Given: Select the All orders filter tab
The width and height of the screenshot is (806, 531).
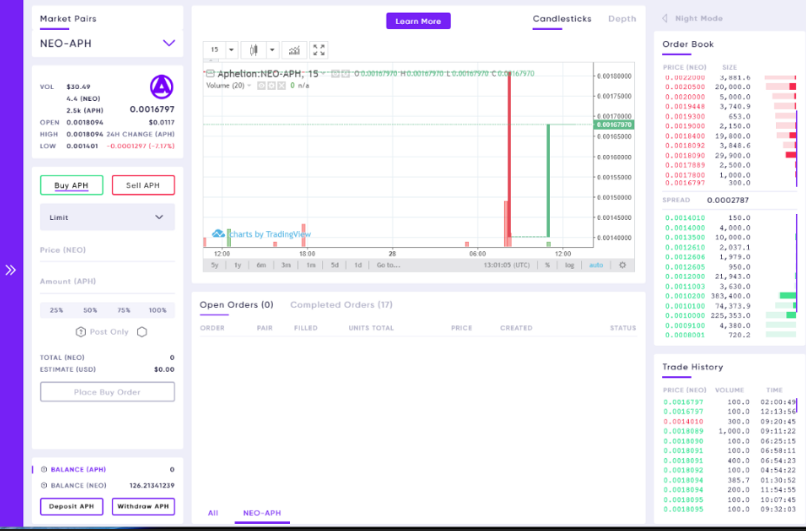Looking at the screenshot, I should (213, 513).
